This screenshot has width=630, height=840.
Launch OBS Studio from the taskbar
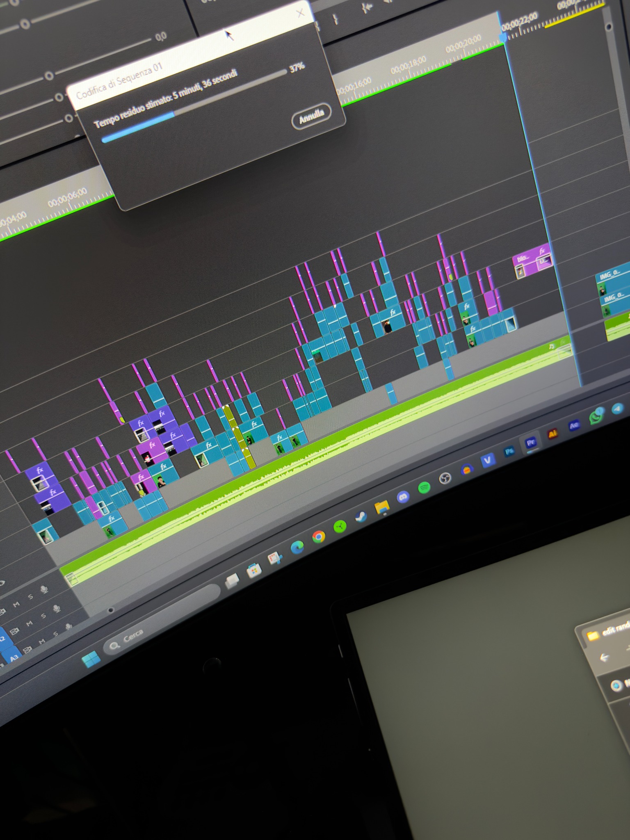[445, 478]
